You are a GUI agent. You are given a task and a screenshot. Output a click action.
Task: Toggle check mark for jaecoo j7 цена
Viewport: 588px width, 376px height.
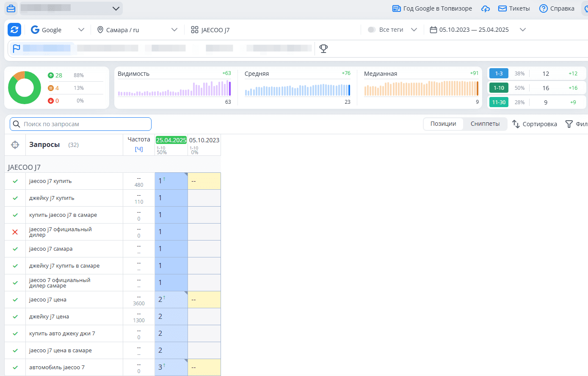pyautogui.click(x=15, y=300)
